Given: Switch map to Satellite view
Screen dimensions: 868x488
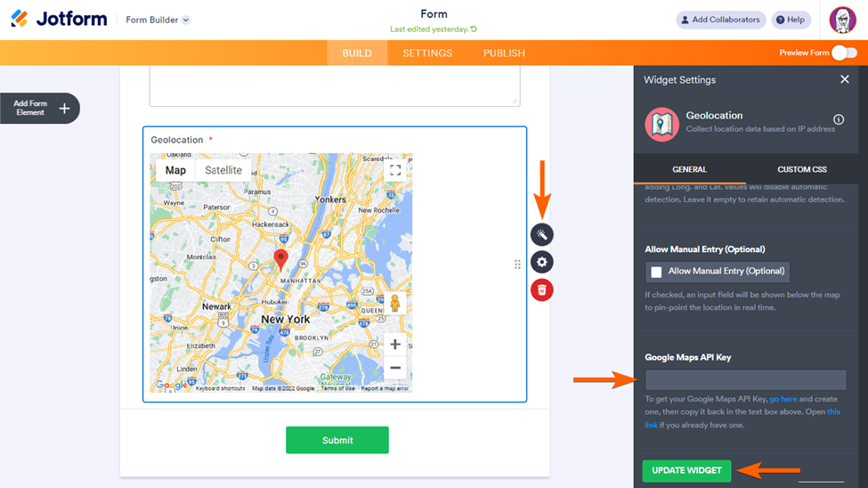Looking at the screenshot, I should [223, 171].
